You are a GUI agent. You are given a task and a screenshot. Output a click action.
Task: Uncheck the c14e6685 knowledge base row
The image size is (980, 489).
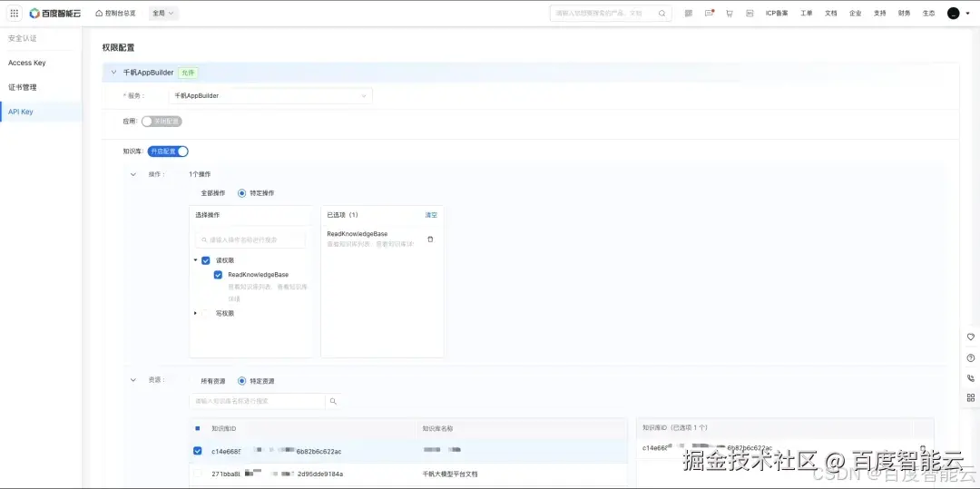click(198, 451)
